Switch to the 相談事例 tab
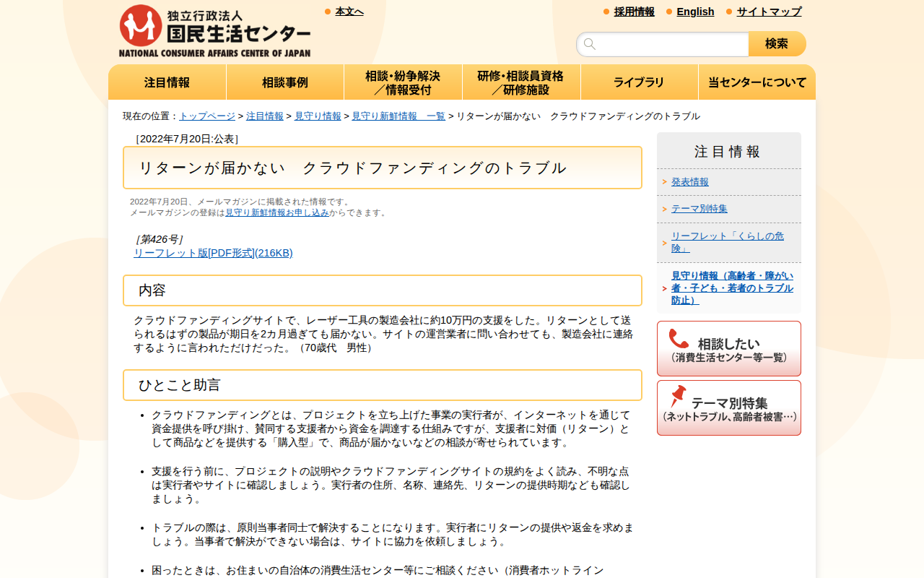Screen dimensions: 924x578 pyautogui.click(x=285, y=82)
